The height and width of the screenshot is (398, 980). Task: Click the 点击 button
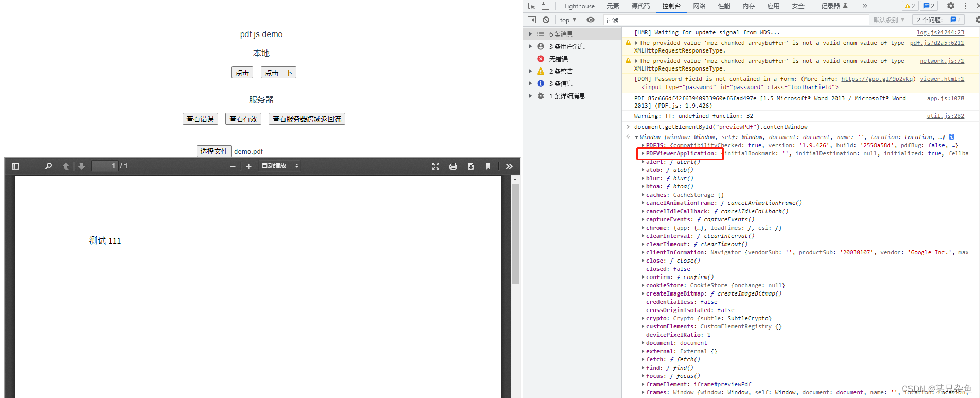coord(242,73)
